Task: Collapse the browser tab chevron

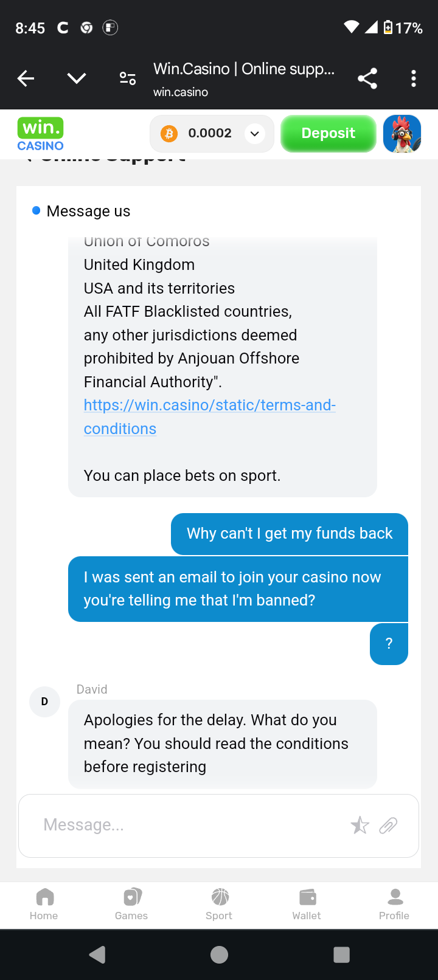Action: (77, 78)
